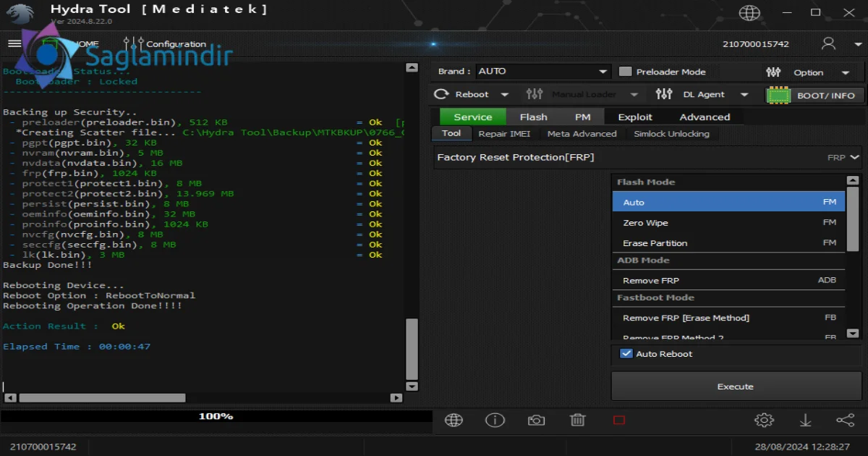Select Remove FRP under ADB Mode
Screen dimensions: 868x456
coord(728,280)
